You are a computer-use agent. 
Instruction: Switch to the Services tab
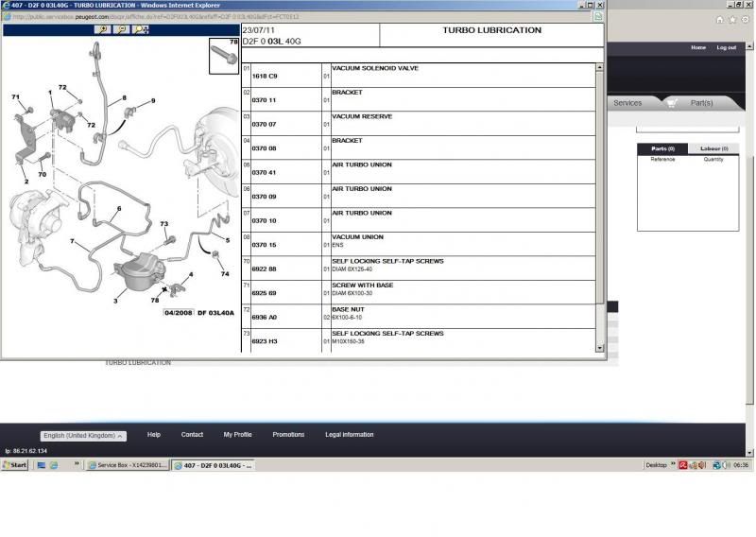coord(627,103)
